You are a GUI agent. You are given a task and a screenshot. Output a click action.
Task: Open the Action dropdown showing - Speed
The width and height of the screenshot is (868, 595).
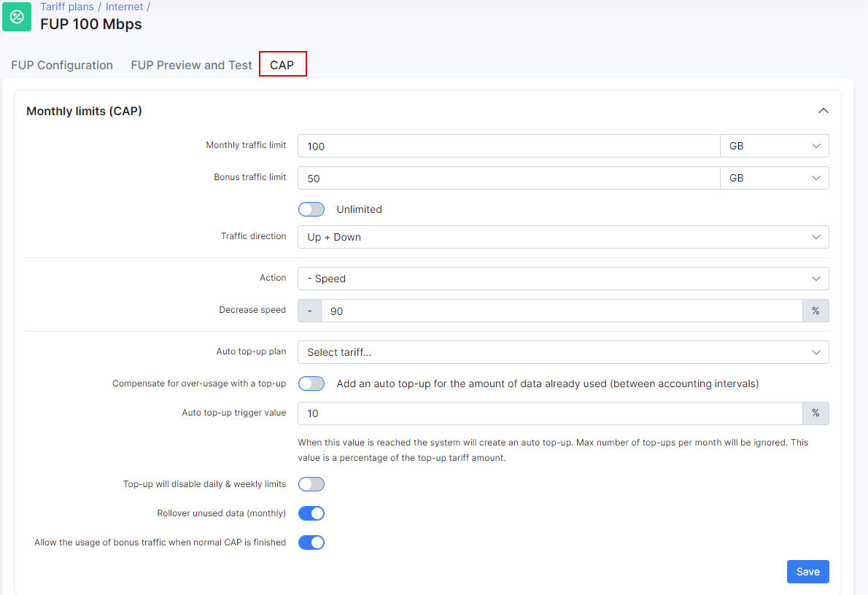coord(563,279)
